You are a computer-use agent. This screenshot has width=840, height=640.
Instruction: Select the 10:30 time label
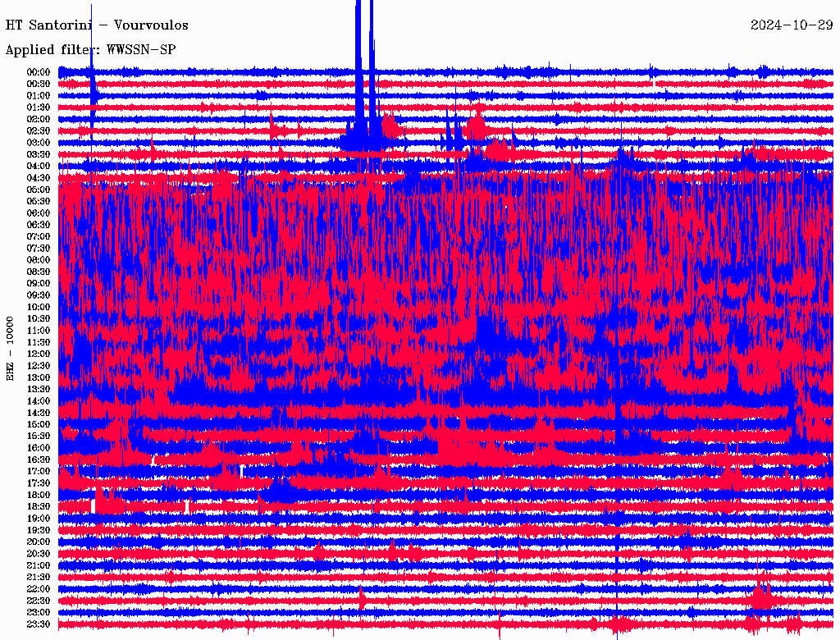(38, 319)
